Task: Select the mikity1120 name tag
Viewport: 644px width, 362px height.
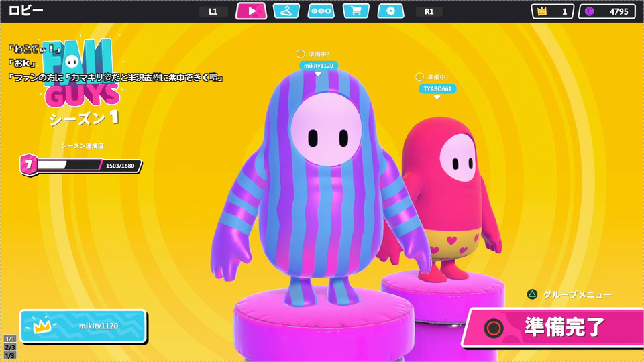Action: coord(318,66)
